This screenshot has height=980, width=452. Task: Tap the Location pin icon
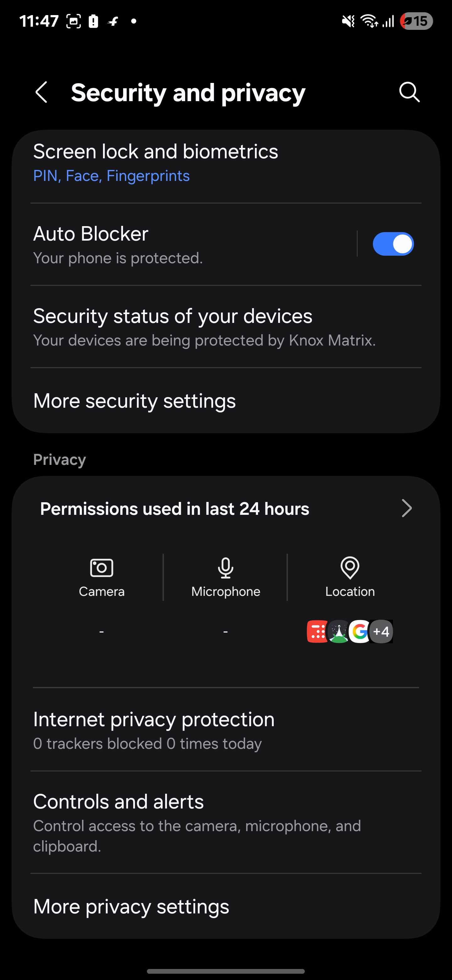pos(350,568)
